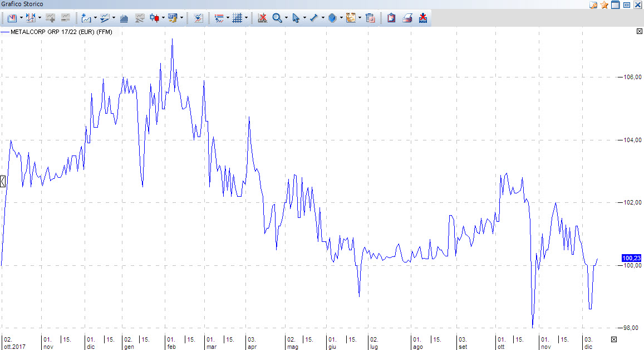Toggle the X box at bottom-right of time axis
The height and width of the screenshot is (350, 644).
pos(614,339)
